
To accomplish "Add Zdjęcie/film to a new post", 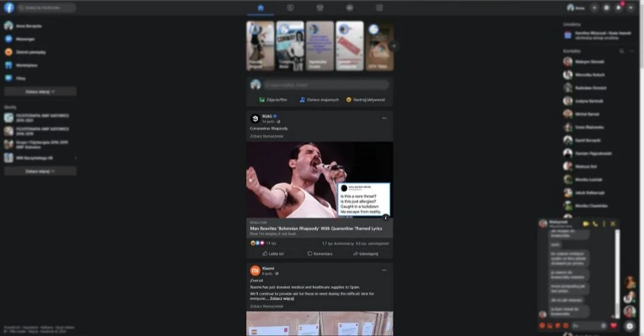I will 273,100.
